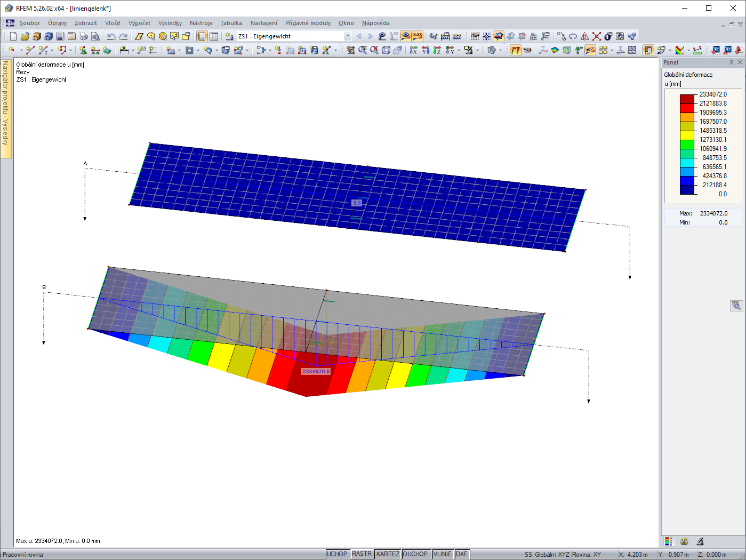Open the Přídavné moduly menu
The image size is (746, 560).
tap(308, 23)
